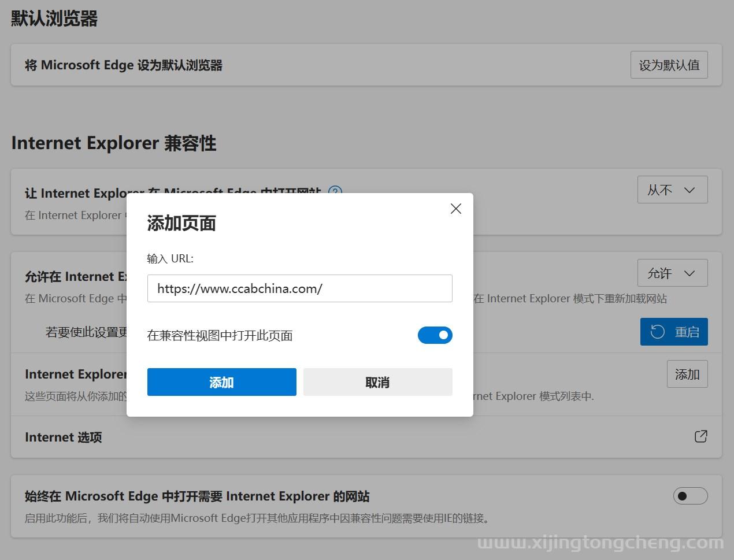Click 将 Microsoft Edge 设为默认浏览器 text
The height and width of the screenshot is (560, 734).
(x=124, y=65)
